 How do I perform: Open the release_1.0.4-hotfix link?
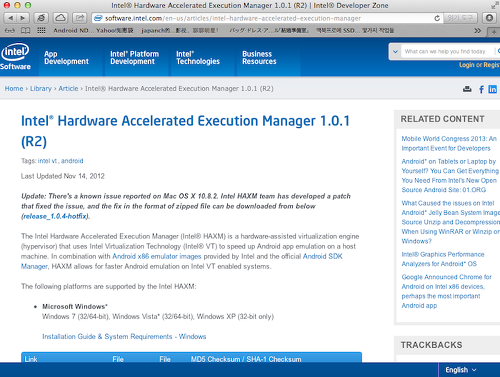tap(55, 216)
